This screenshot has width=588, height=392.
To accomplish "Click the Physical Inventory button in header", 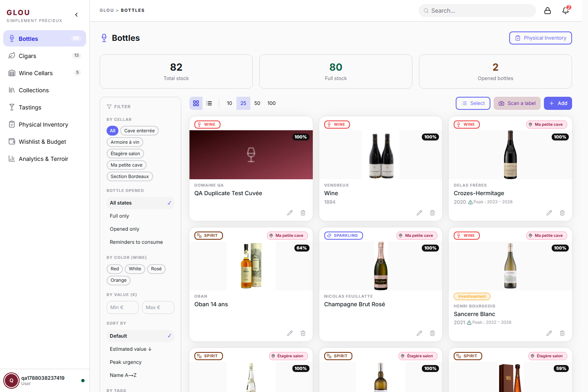I will [541, 38].
